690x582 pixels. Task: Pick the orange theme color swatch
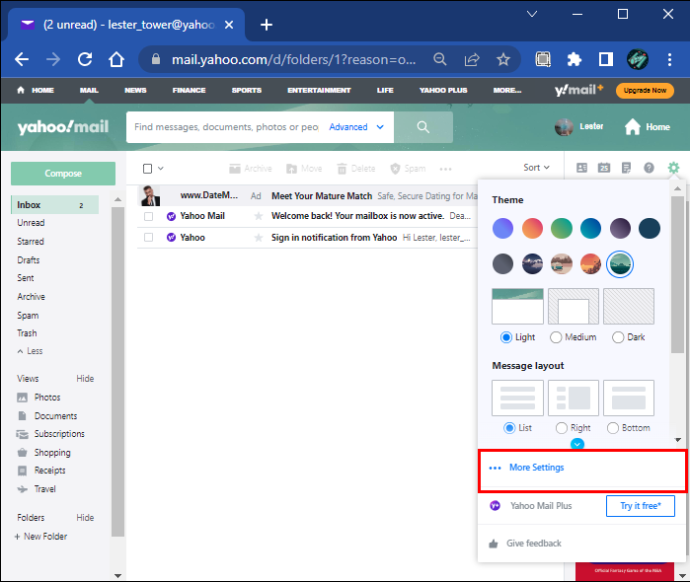532,228
